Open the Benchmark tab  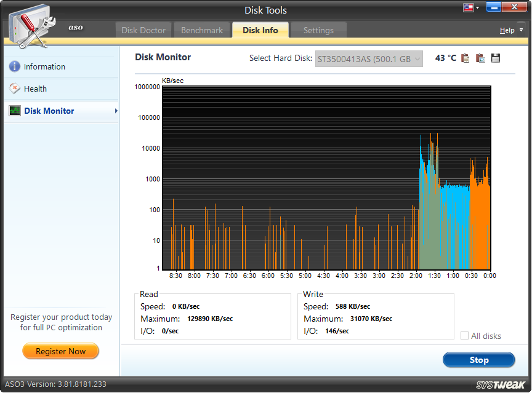pyautogui.click(x=203, y=30)
